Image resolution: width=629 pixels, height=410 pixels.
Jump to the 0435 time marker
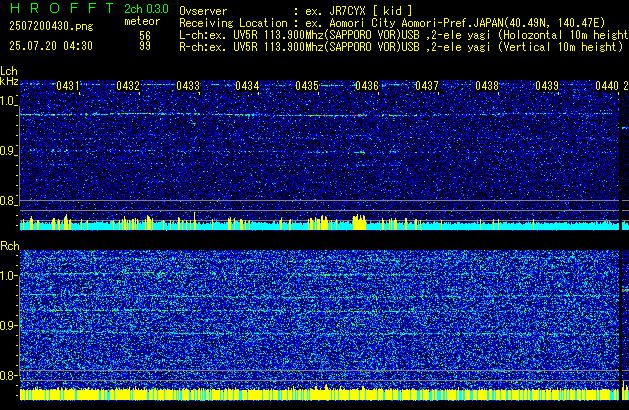coord(307,86)
